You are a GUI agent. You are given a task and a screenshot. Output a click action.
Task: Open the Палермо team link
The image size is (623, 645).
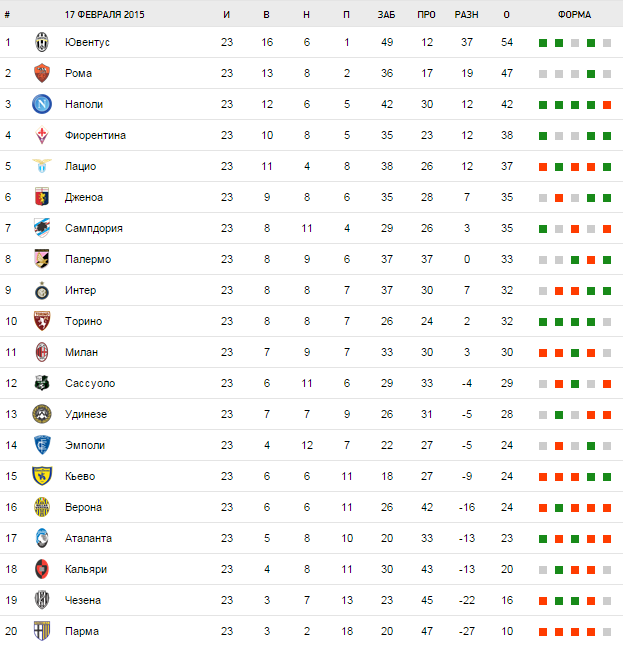point(87,259)
